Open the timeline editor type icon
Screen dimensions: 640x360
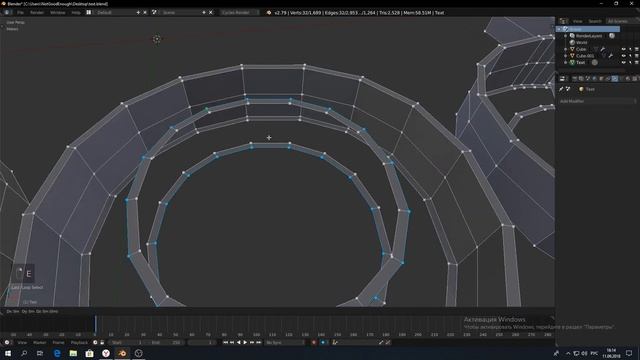(7, 342)
